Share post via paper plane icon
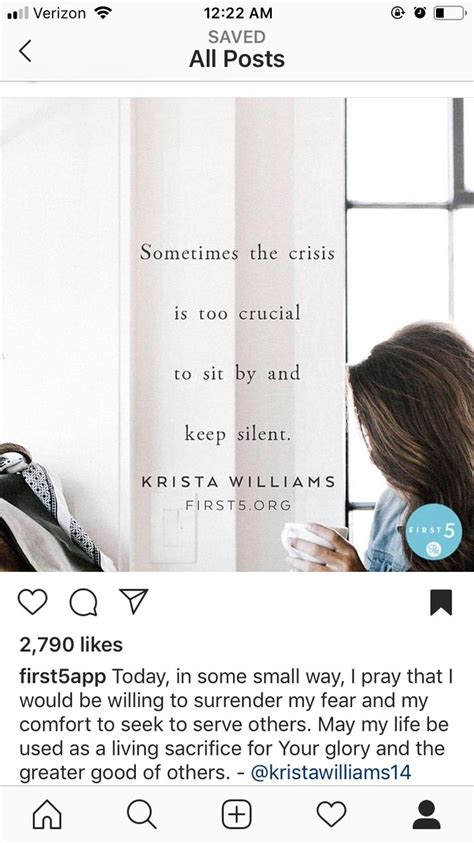Viewport: 474px width, 843px height. (133, 601)
